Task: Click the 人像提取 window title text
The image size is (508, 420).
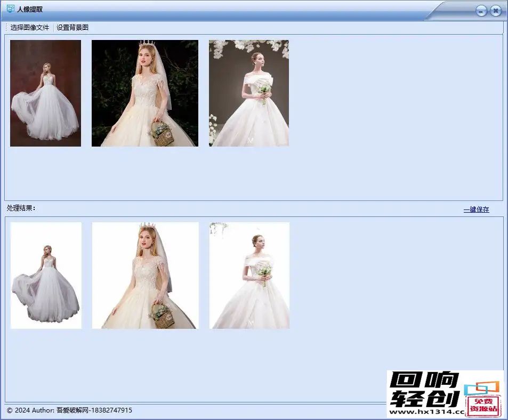Action: tap(30, 9)
